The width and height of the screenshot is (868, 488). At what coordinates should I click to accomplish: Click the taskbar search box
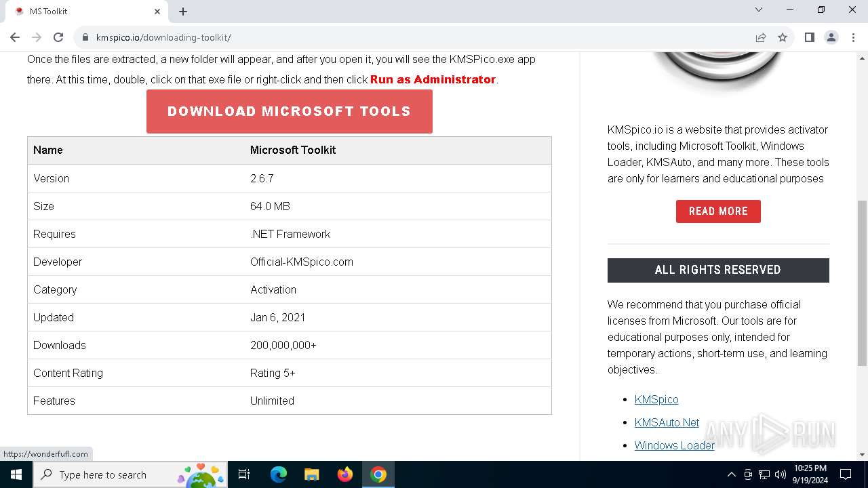[130, 474]
